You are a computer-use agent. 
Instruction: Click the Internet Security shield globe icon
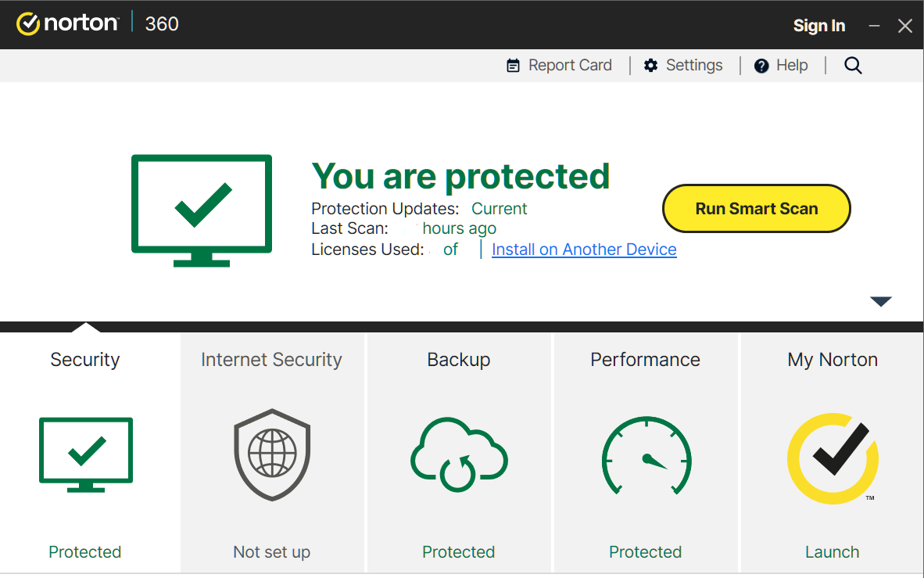[272, 454]
